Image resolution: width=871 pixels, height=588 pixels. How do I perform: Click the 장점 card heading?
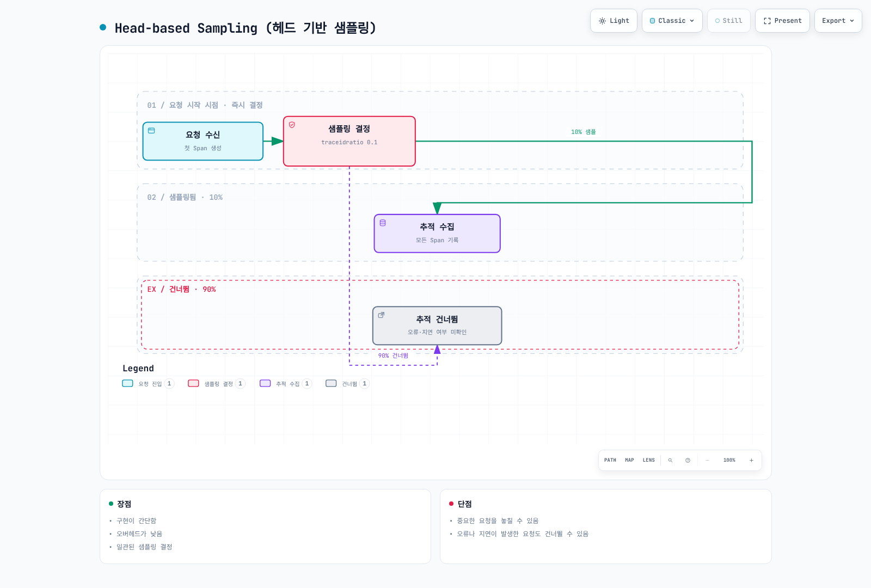pos(124,504)
